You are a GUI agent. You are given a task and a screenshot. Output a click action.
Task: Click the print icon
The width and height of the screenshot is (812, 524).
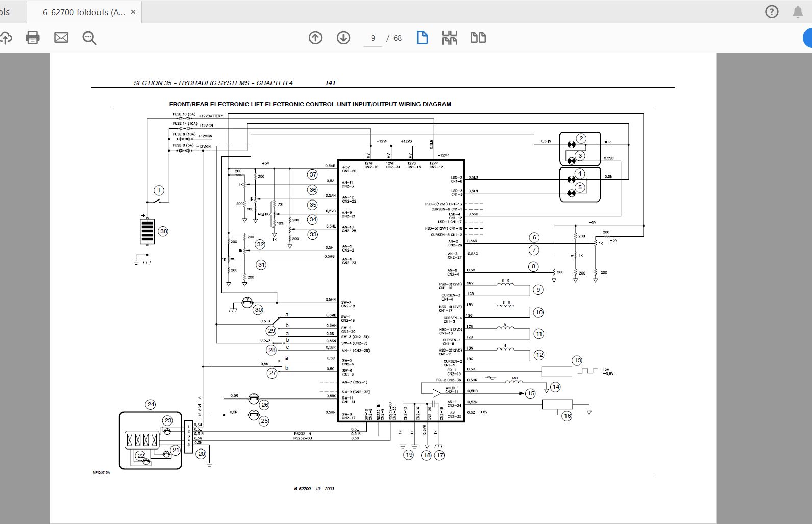(x=33, y=37)
